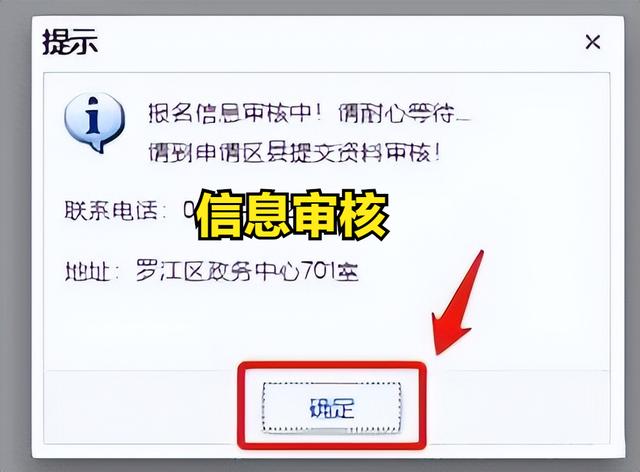Click the red arrow annotation
This screenshot has height=472, width=640.
pos(458,303)
